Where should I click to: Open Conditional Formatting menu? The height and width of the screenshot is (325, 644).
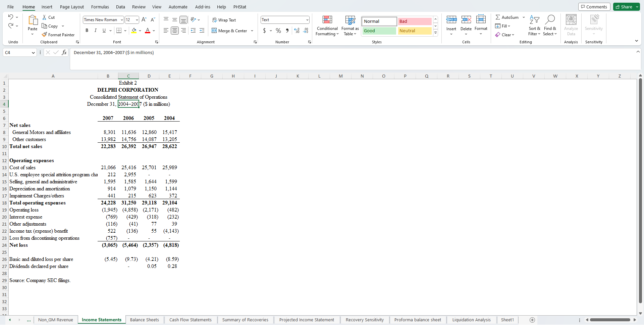(327, 26)
